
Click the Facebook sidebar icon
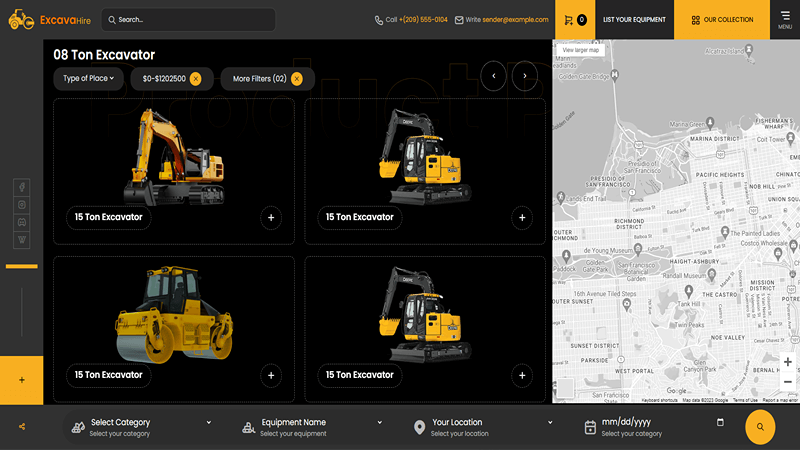pos(21,187)
